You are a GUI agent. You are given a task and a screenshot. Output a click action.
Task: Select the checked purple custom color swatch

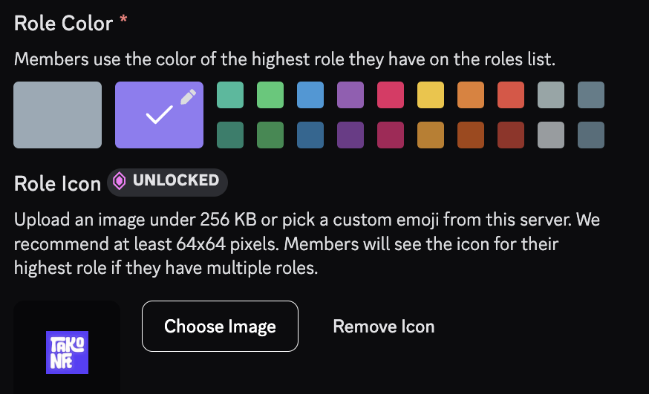click(x=159, y=115)
